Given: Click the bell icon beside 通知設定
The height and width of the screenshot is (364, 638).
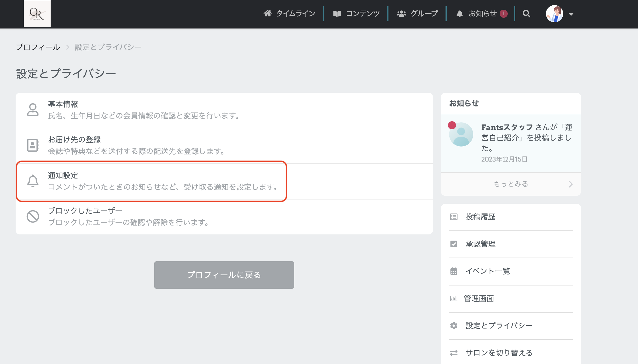Looking at the screenshot, I should point(33,181).
